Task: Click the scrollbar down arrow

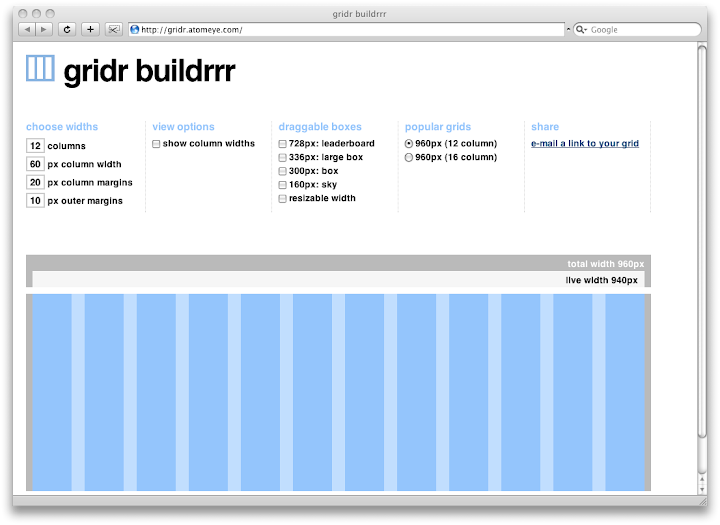Action: tap(702, 489)
